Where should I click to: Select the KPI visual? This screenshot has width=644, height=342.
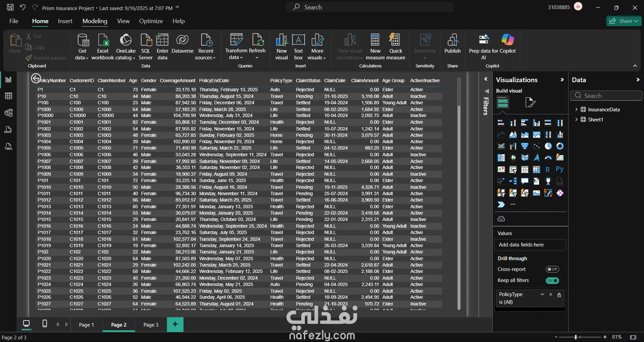pos(501,170)
